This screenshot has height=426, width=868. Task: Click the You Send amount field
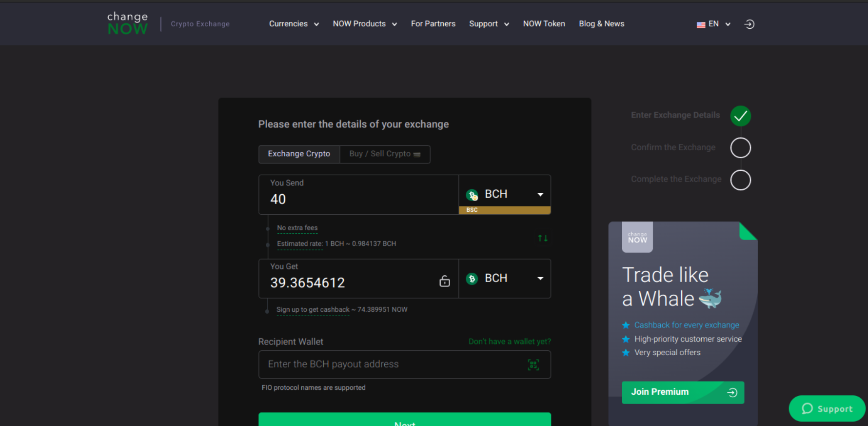coord(358,195)
